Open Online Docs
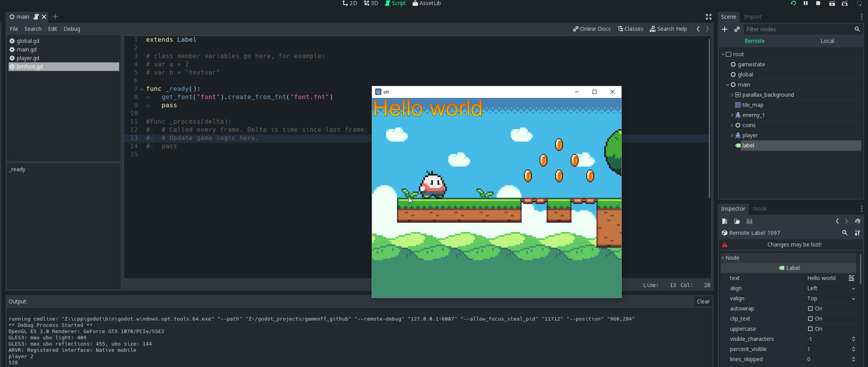Image resolution: width=868 pixels, height=367 pixels. click(x=592, y=29)
